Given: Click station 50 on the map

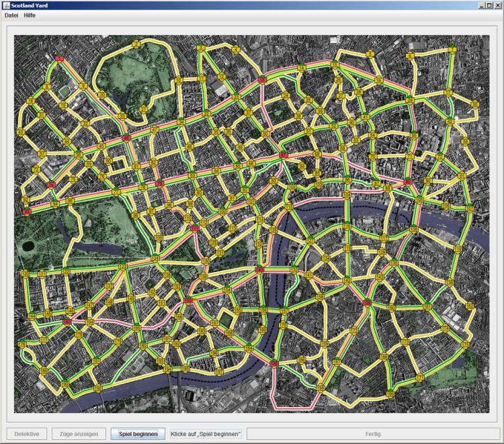Looking at the screenshot, I should pos(265,134).
